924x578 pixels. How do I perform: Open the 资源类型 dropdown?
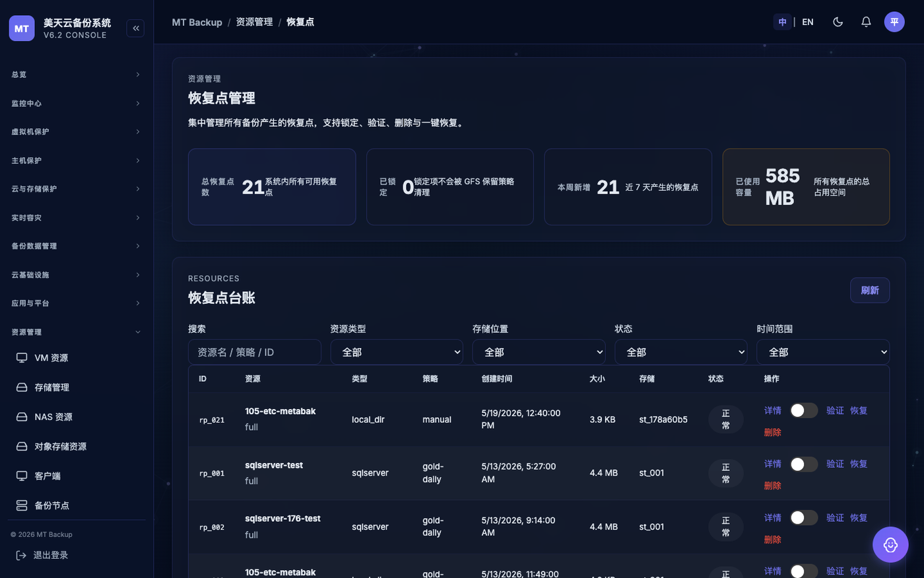coord(397,352)
